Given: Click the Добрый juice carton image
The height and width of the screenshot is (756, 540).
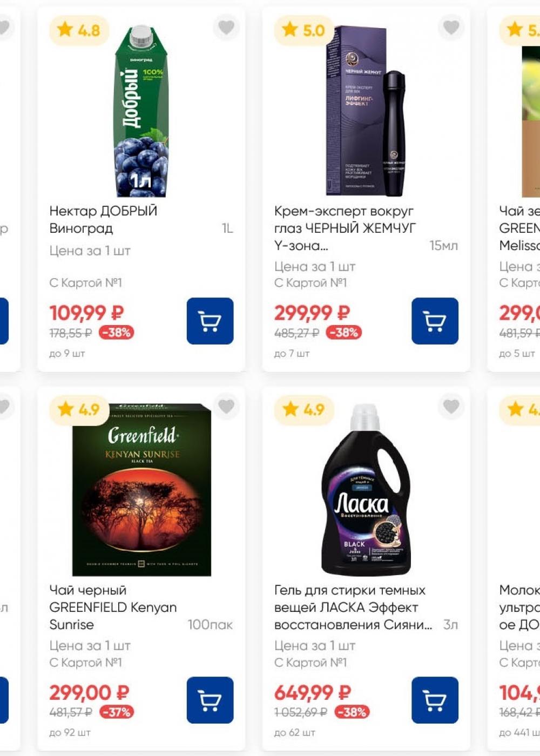Looking at the screenshot, I should [141, 112].
